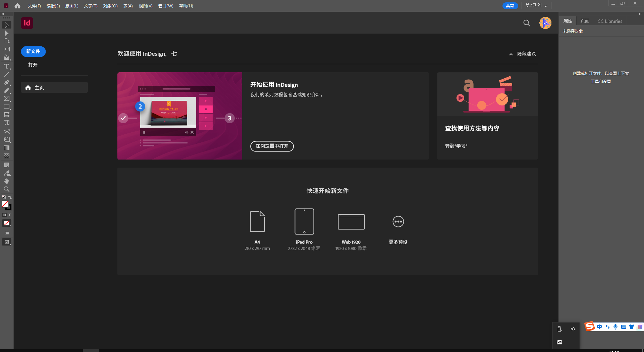Choose the A4 document preset

[257, 229]
